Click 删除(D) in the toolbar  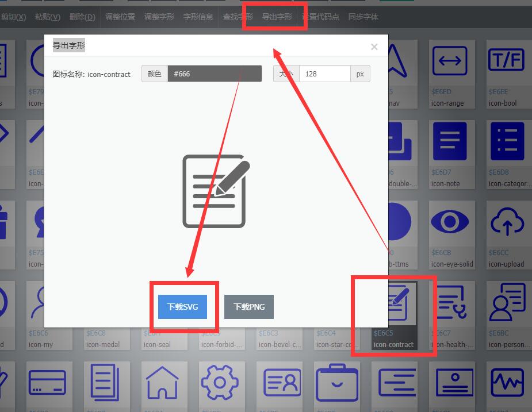point(82,17)
